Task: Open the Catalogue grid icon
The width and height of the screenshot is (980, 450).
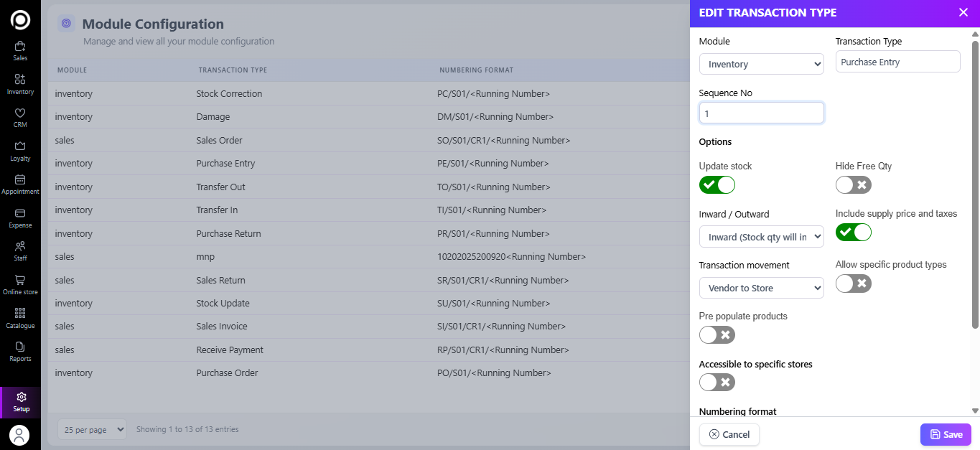Action: (x=20, y=314)
